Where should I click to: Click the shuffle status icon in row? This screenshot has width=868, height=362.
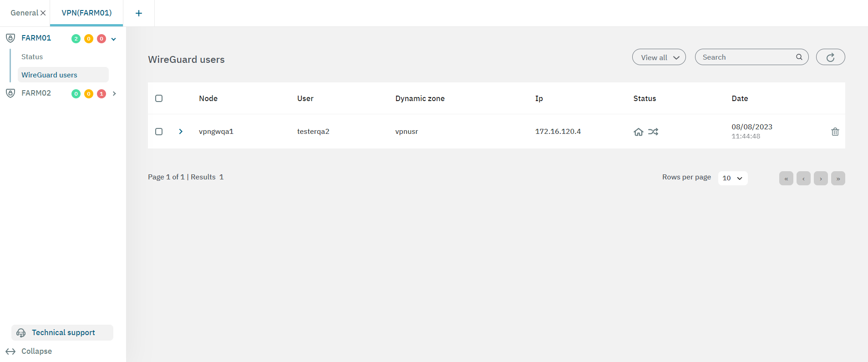pos(653,132)
